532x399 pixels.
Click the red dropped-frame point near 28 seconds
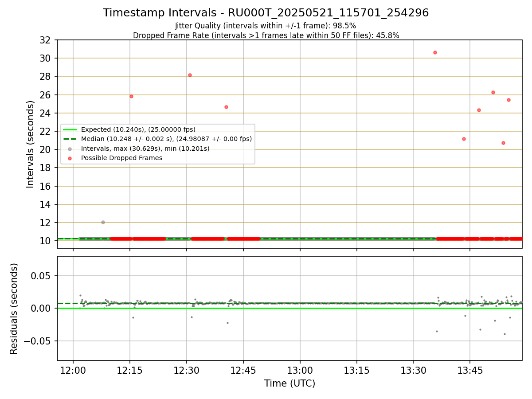[x=190, y=75]
